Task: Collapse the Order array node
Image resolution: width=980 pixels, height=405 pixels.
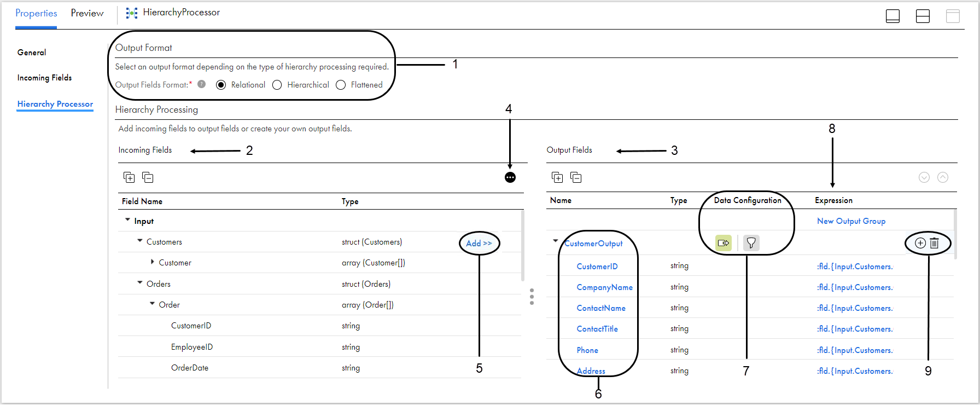Action: coord(152,303)
